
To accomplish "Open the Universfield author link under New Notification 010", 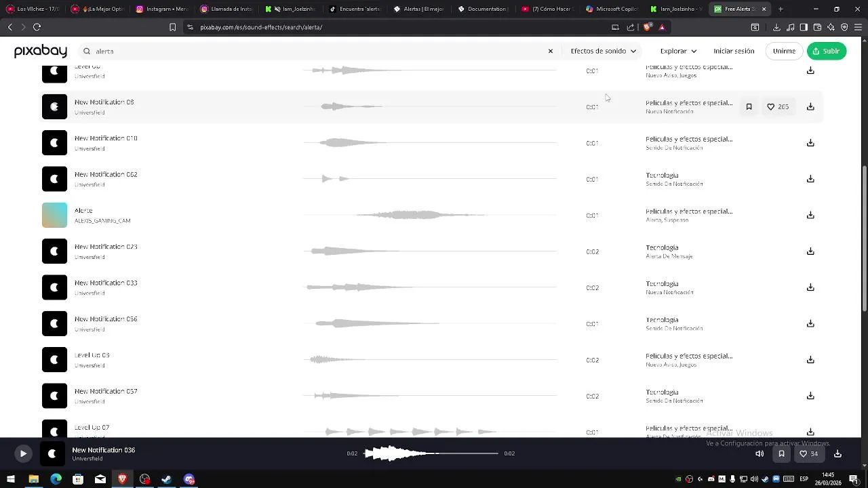I will coord(90,148).
